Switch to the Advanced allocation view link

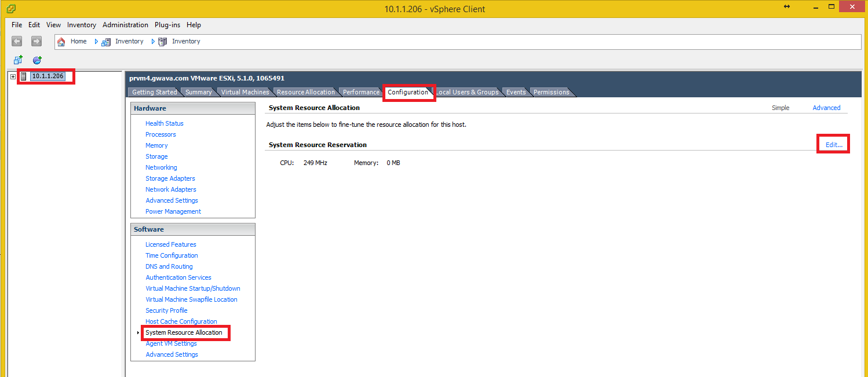point(826,108)
